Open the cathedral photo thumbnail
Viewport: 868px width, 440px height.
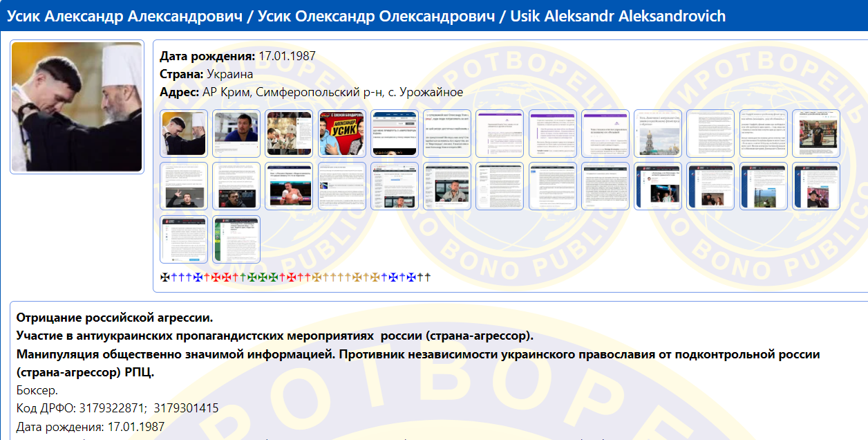(x=657, y=134)
